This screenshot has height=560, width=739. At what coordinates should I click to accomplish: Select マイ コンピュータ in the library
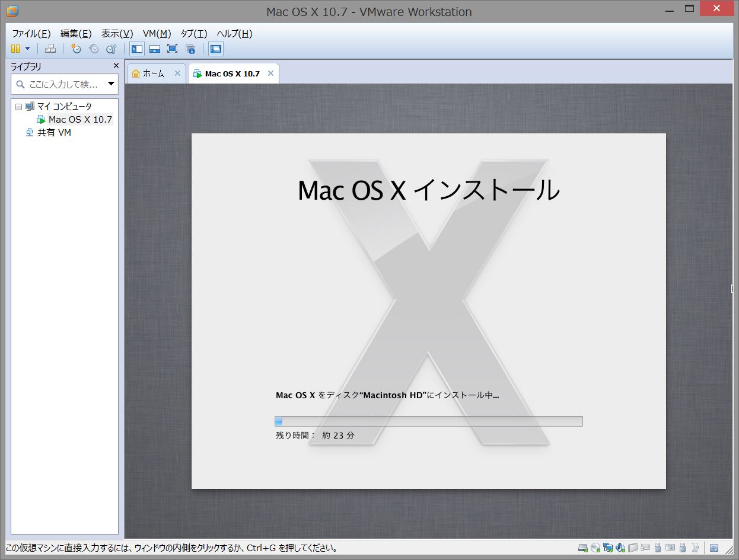click(x=64, y=107)
